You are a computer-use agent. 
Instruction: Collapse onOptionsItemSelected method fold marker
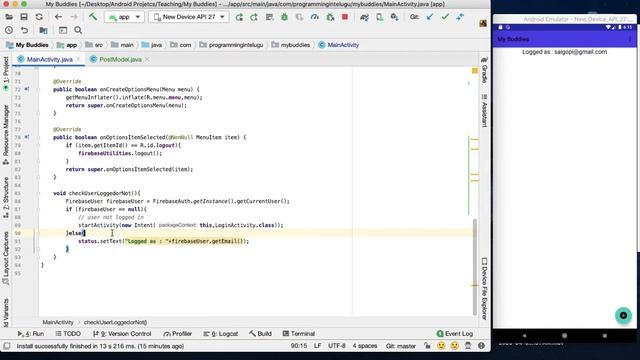pos(38,138)
